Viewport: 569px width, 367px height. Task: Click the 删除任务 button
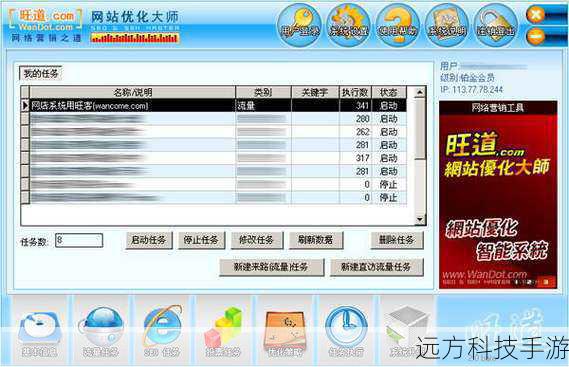397,240
